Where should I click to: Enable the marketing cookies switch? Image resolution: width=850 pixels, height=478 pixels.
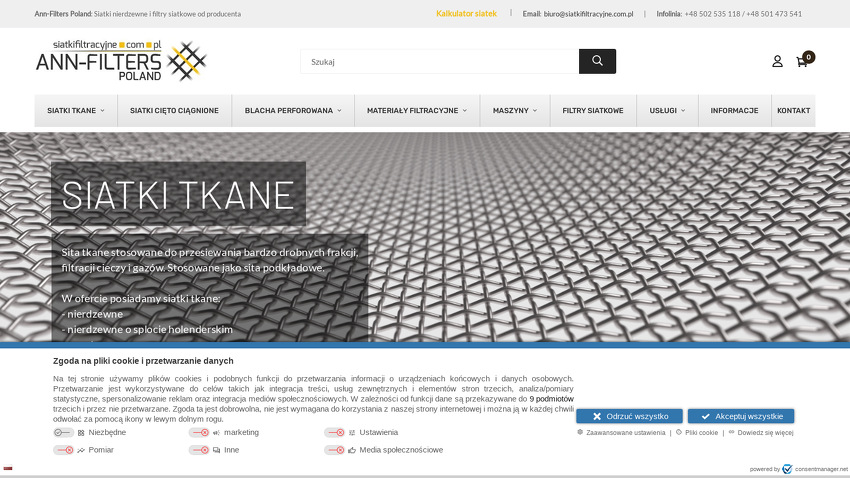[x=199, y=432]
